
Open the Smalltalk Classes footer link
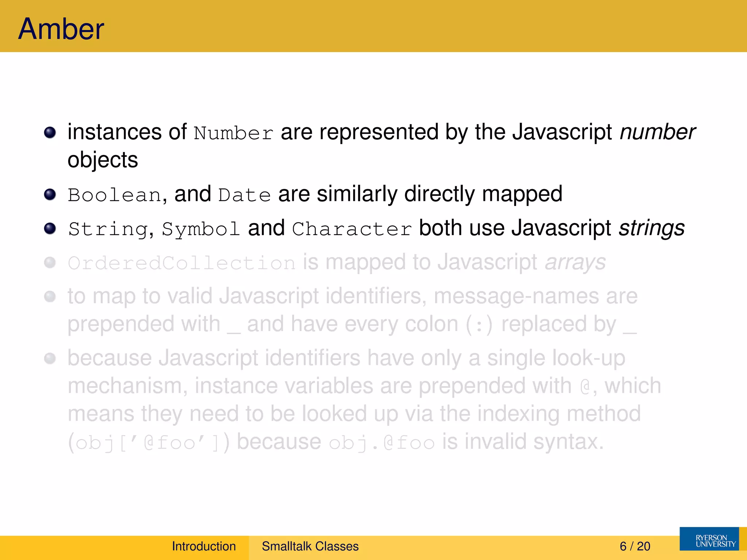click(310, 546)
